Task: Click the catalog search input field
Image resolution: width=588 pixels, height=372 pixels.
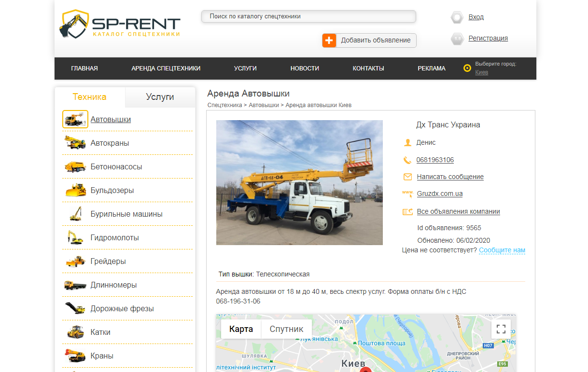Action: click(x=308, y=16)
